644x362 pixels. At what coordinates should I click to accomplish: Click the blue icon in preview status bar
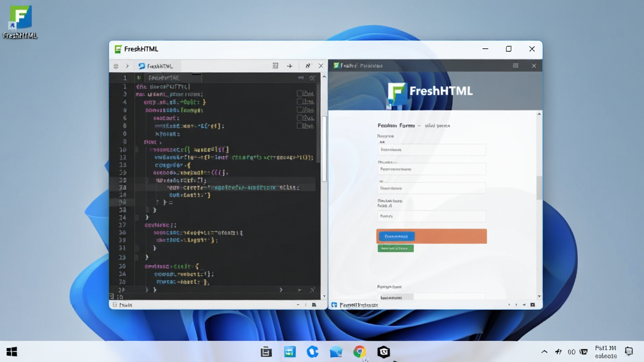(x=335, y=305)
